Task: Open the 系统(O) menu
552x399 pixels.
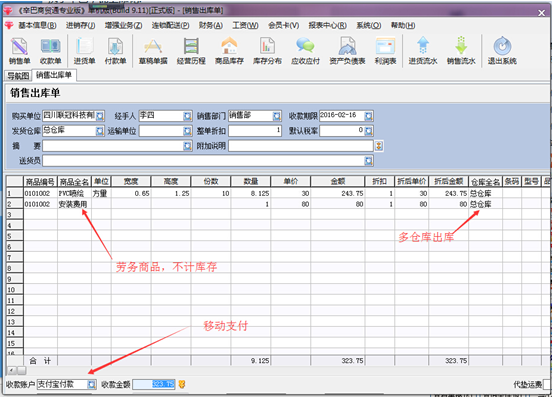Action: coord(368,25)
